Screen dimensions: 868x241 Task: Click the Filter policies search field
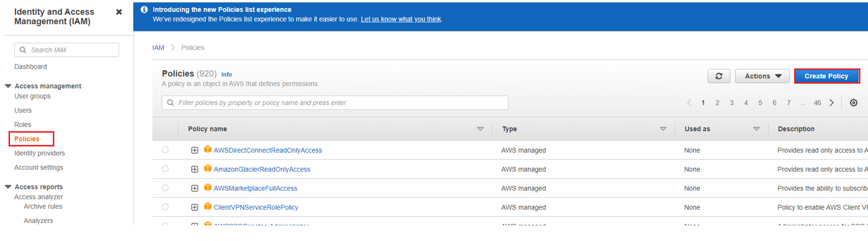click(x=335, y=103)
